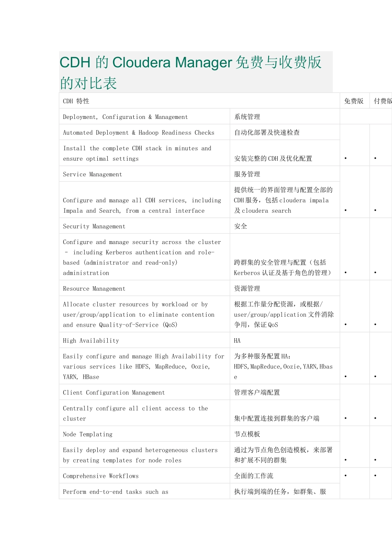Click 付费版 bullet in 'Easily deploy and expand' row
The width and height of the screenshot is (392, 555).
point(375,460)
